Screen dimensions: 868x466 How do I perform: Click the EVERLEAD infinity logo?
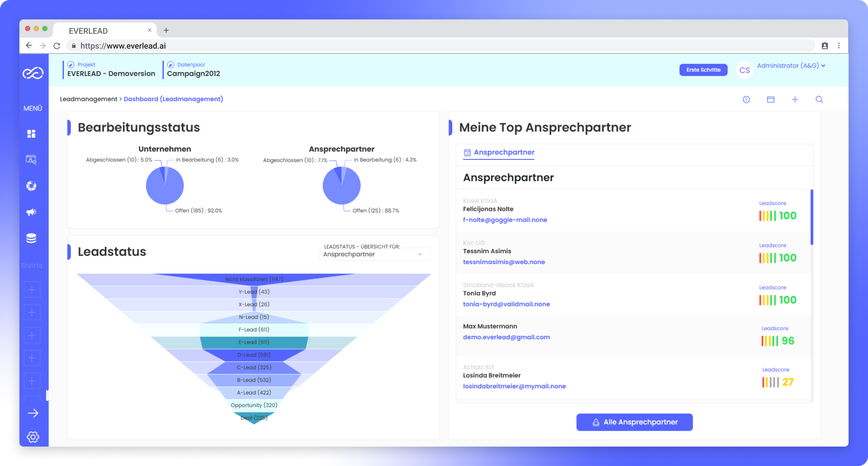pyautogui.click(x=34, y=73)
